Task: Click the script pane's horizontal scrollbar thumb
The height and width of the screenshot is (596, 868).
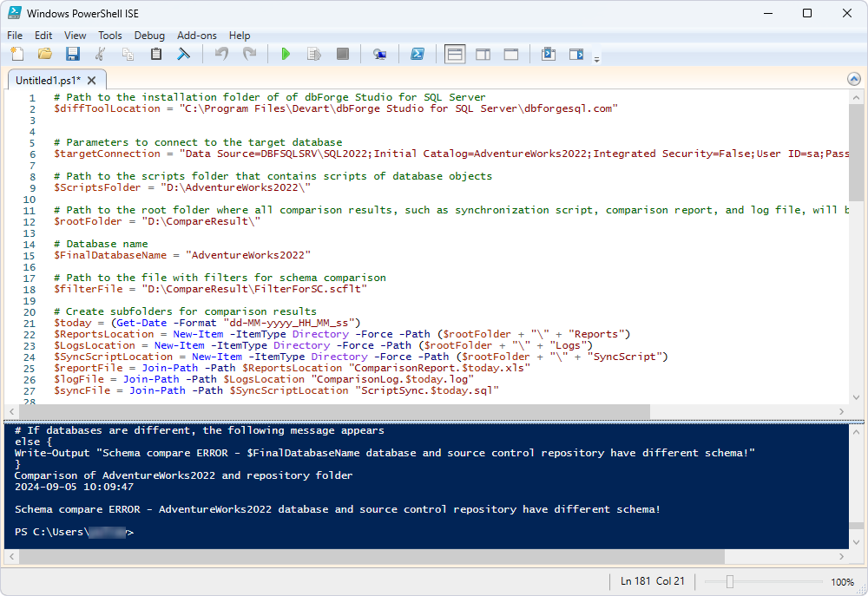Action: [334, 412]
